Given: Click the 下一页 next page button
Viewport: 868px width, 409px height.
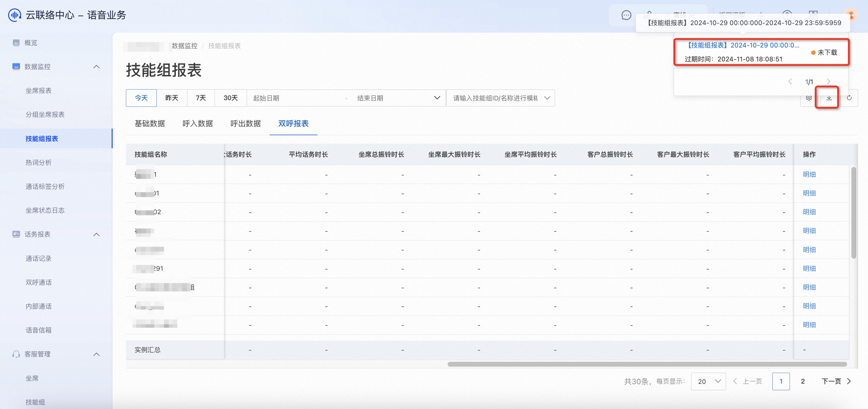Looking at the screenshot, I should tap(836, 381).
